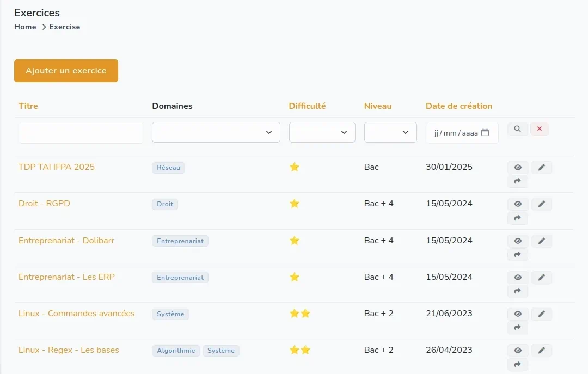588x374 pixels.
Task: Open the Droit - RGPD exercise link
Action: tap(44, 204)
